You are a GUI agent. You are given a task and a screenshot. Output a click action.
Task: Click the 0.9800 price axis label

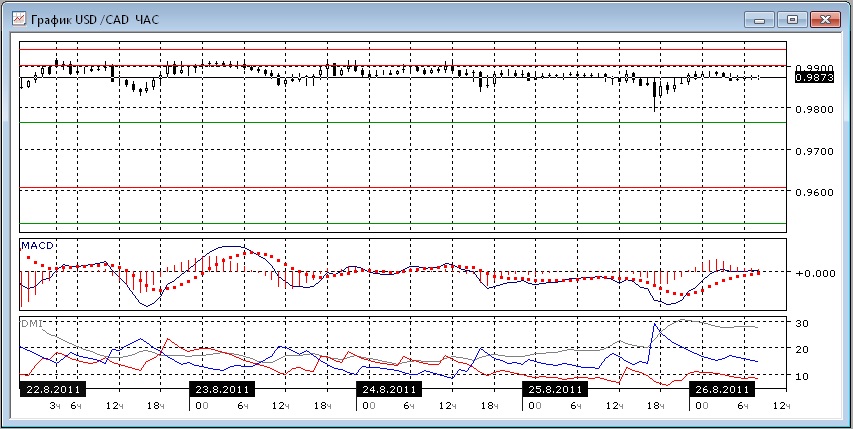tap(814, 109)
